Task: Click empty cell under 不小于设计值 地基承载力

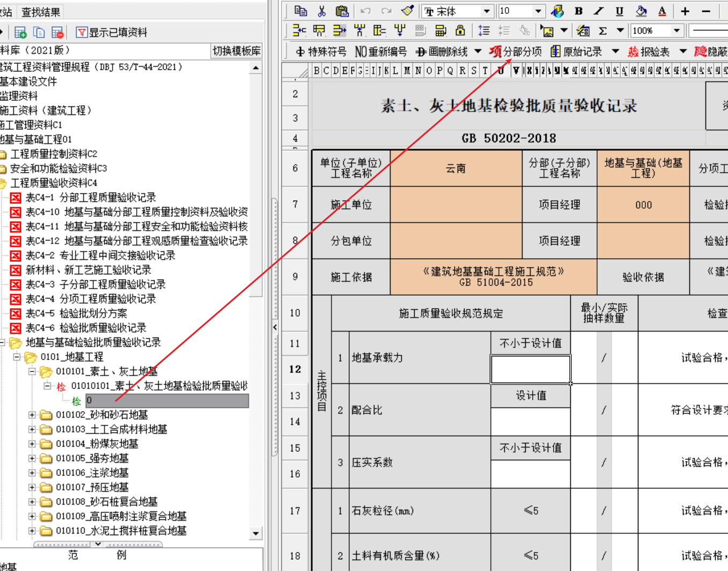Action: pos(531,369)
